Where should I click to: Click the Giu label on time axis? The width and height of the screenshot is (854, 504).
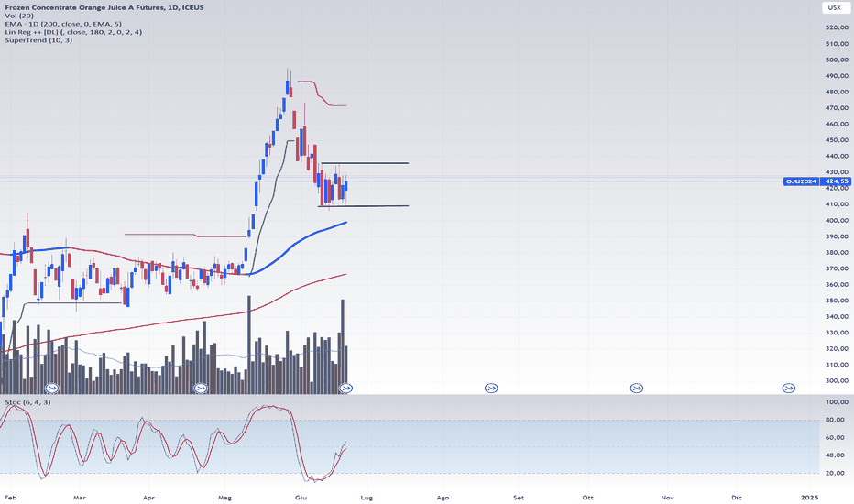(x=301, y=498)
